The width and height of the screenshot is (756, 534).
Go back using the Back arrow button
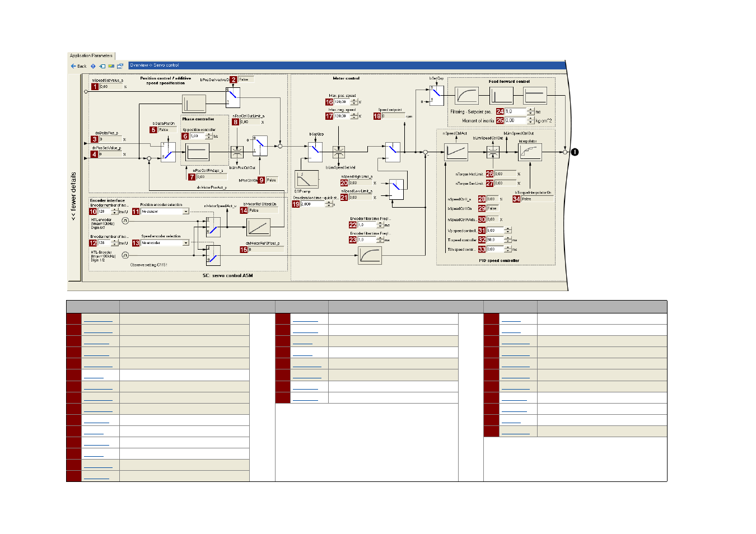pyautogui.click(x=78, y=66)
